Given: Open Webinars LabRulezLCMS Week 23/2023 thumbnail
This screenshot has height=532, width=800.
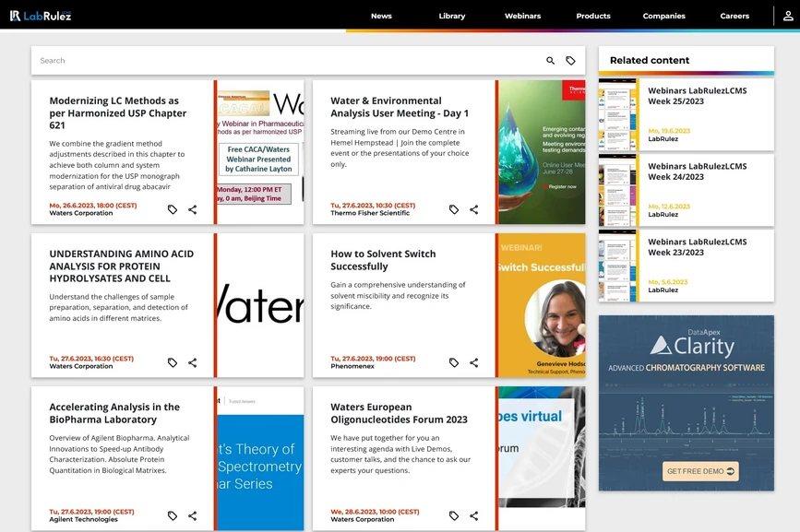Looking at the screenshot, I should click(617, 266).
